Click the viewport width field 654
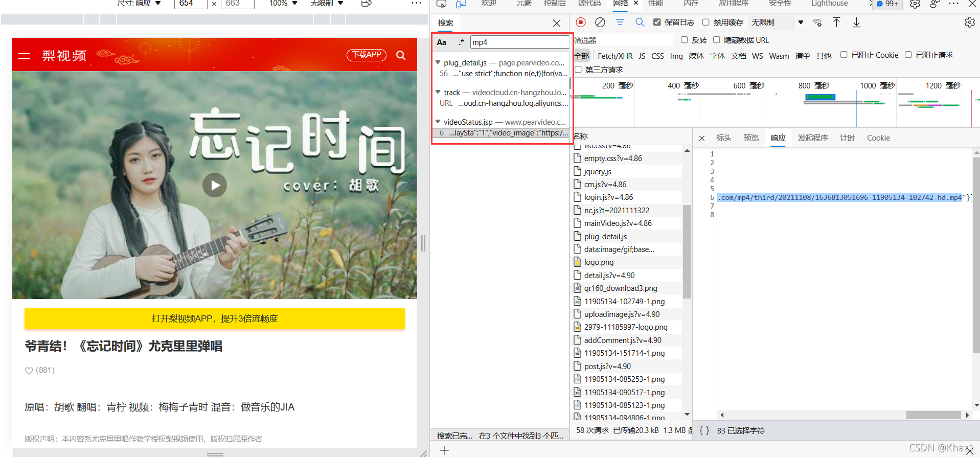 [191, 3]
